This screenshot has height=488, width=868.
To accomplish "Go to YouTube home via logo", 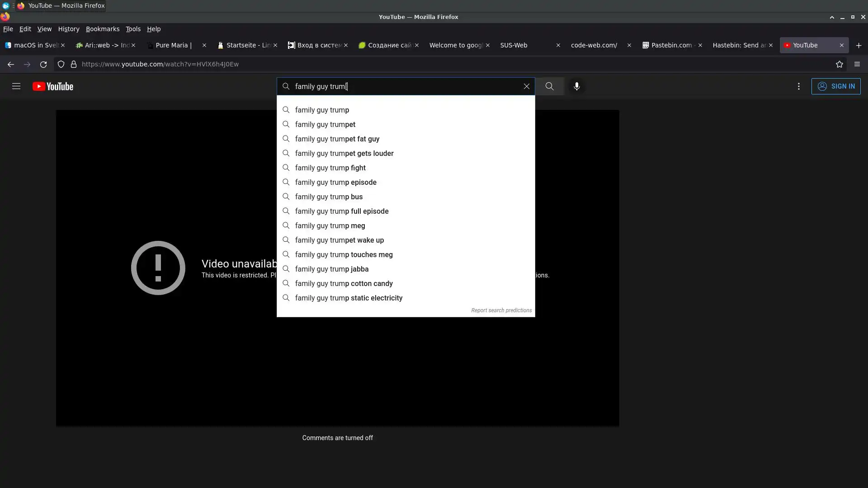I will point(53,86).
